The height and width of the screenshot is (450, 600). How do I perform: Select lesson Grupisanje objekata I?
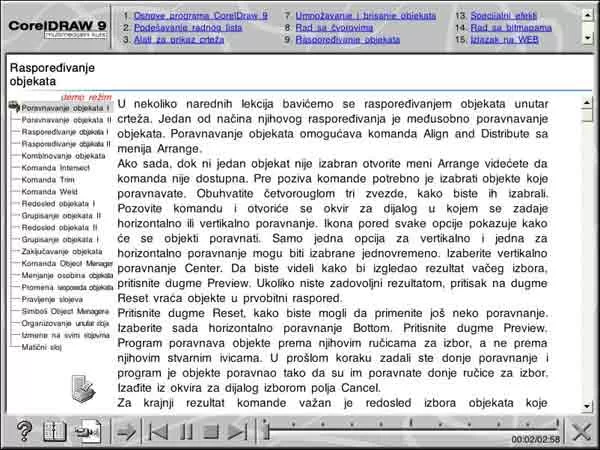coord(60,240)
